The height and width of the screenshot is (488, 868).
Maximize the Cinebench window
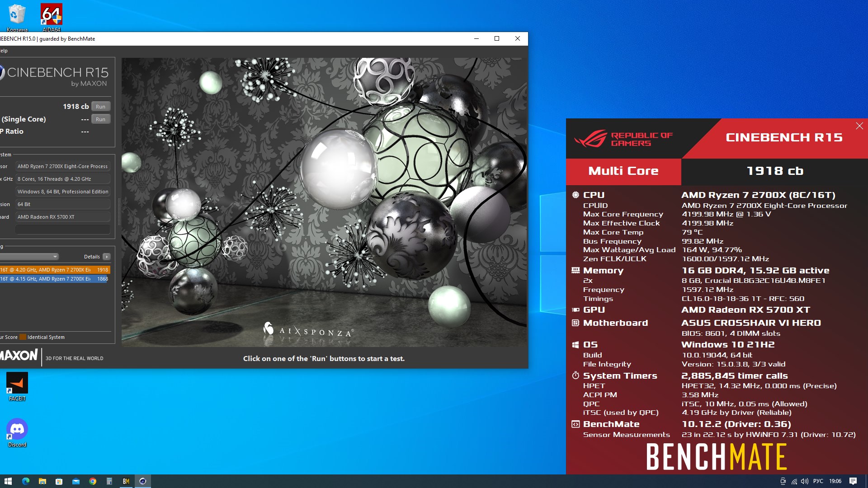tap(497, 38)
